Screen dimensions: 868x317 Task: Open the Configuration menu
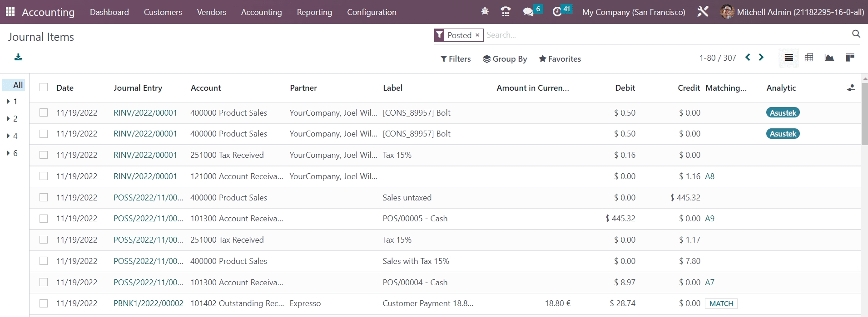click(372, 12)
